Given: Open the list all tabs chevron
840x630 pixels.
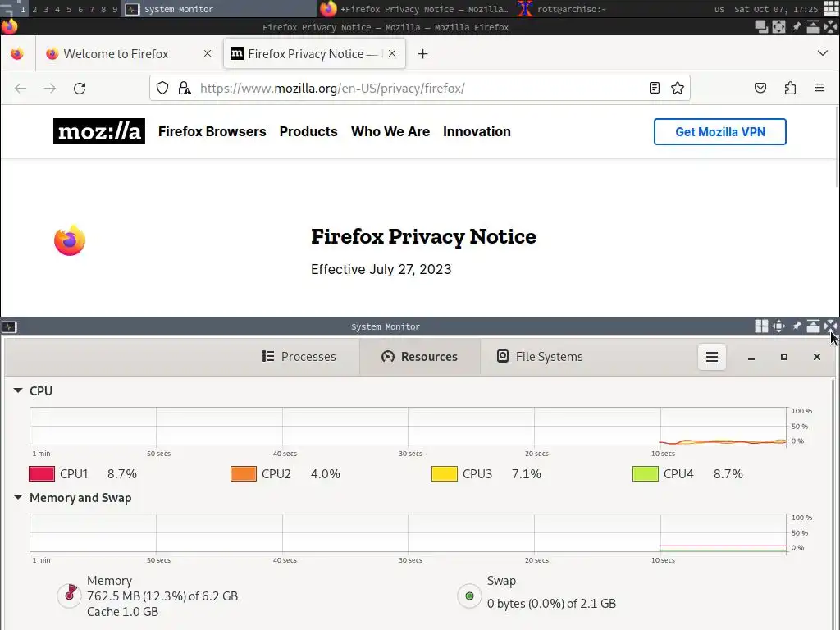Looking at the screenshot, I should point(822,53).
